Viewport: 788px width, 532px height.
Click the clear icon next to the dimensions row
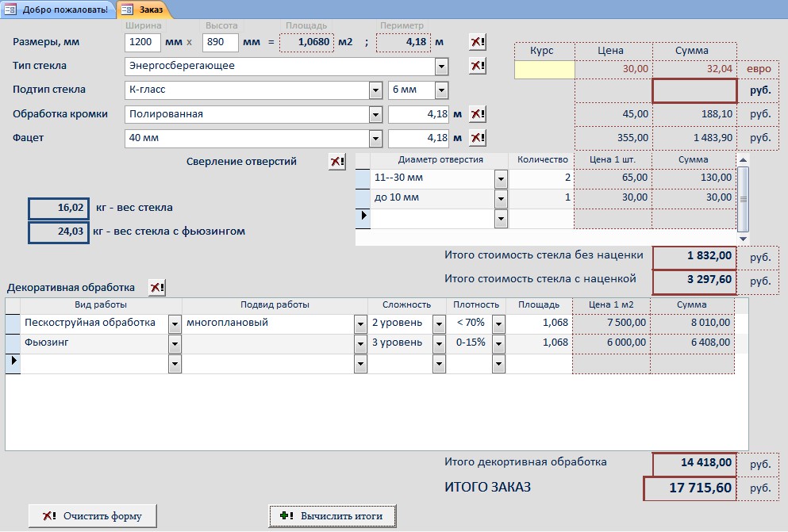point(478,42)
